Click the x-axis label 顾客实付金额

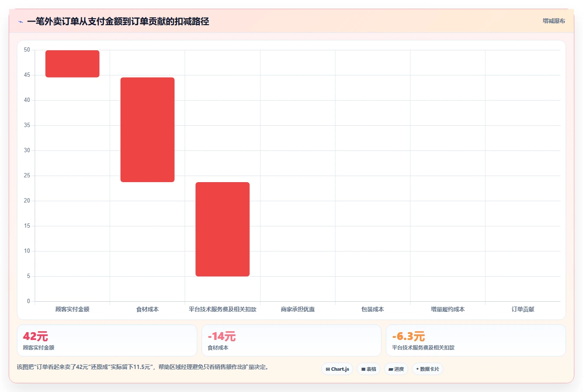point(72,309)
